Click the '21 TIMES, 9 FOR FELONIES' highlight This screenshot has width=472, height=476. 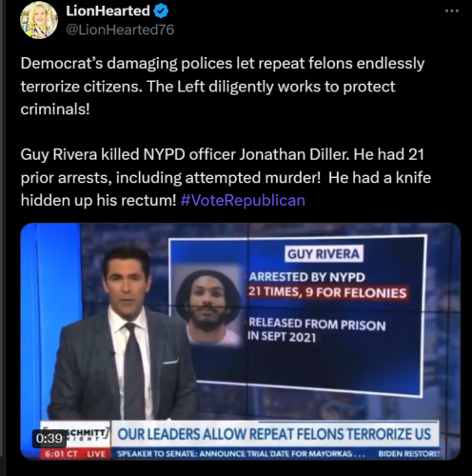[x=327, y=292]
